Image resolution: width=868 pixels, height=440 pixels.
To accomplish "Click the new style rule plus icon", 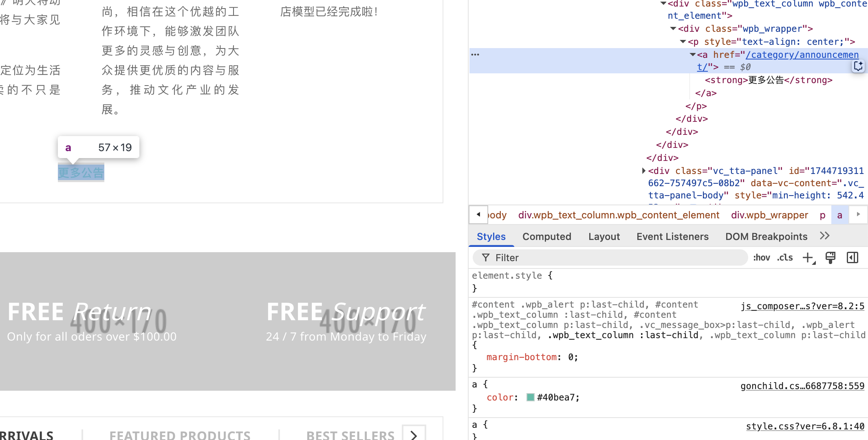I will (808, 258).
